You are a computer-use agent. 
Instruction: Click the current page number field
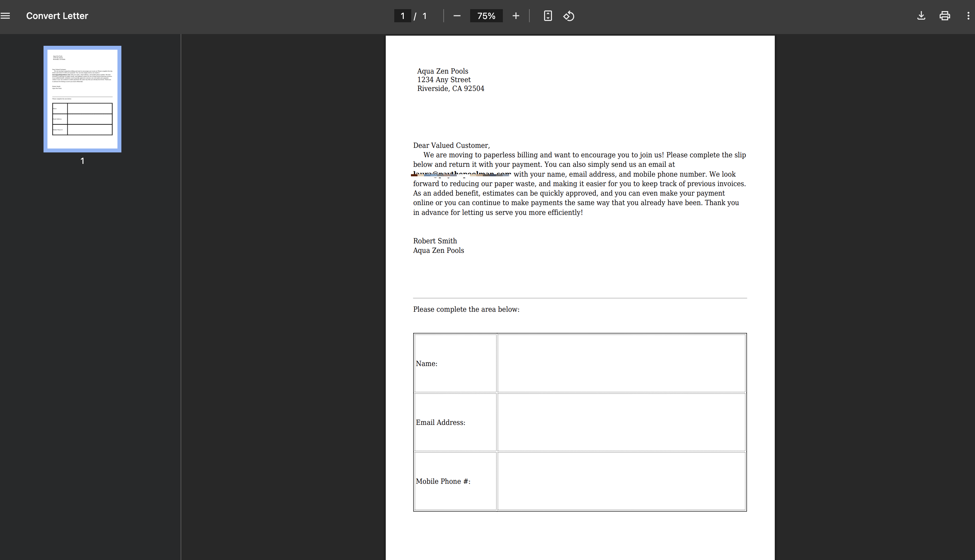402,16
